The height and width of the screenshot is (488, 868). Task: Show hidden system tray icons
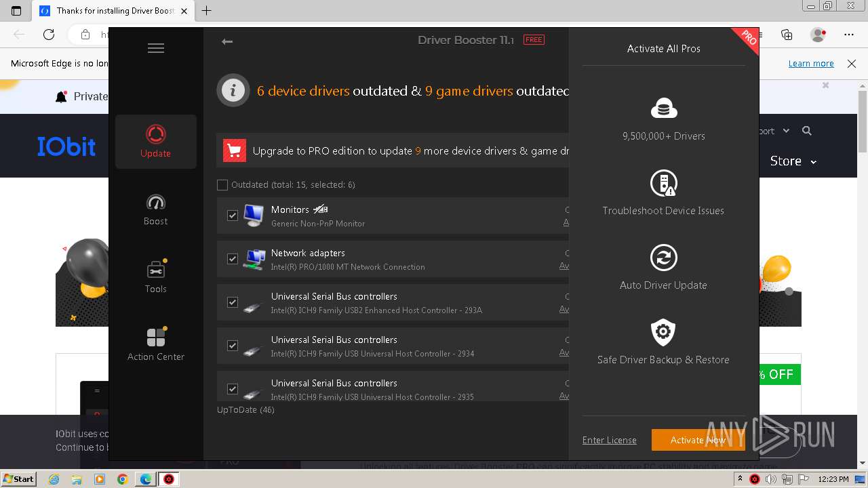pyautogui.click(x=740, y=479)
